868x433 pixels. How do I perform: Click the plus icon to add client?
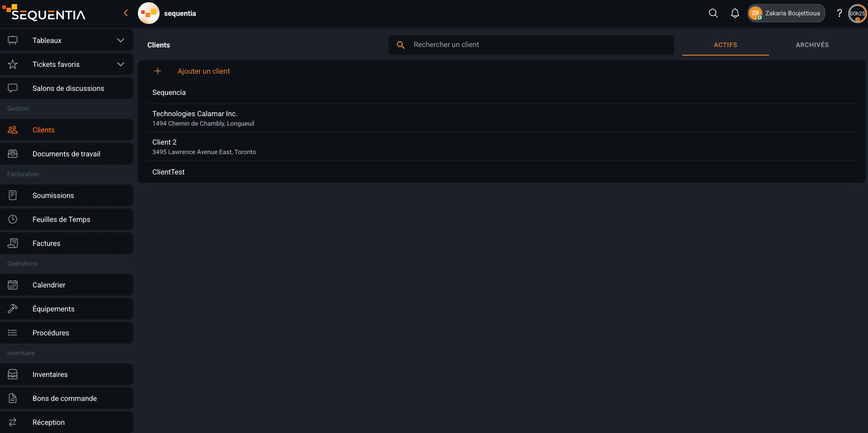158,71
